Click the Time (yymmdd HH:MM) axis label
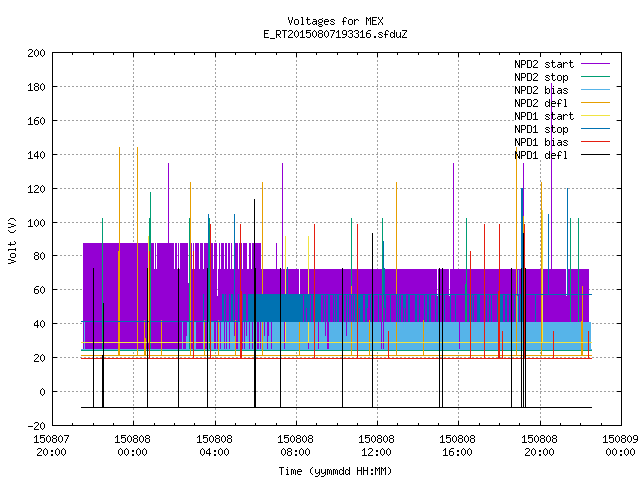This screenshot has height=480, width=640. point(335,471)
